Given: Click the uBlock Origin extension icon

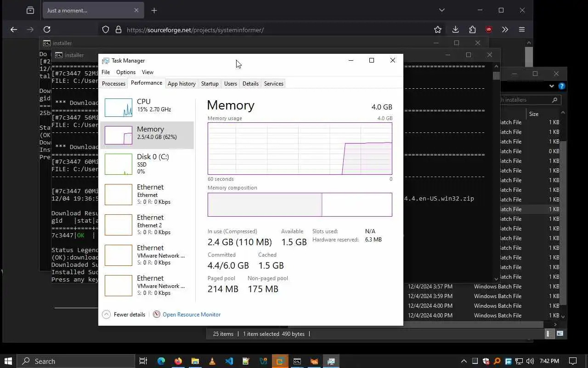Looking at the screenshot, I should (489, 29).
